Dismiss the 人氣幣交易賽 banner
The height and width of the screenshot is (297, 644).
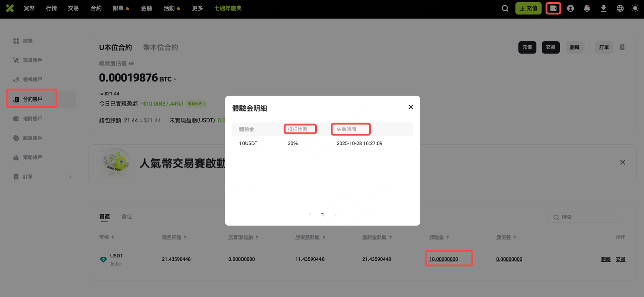tap(623, 162)
